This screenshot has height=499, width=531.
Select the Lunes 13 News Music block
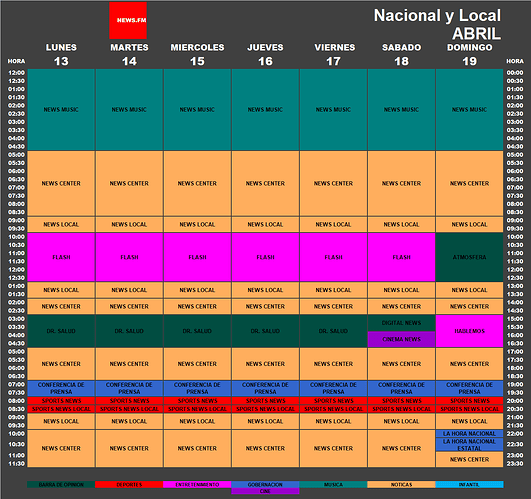click(61, 110)
